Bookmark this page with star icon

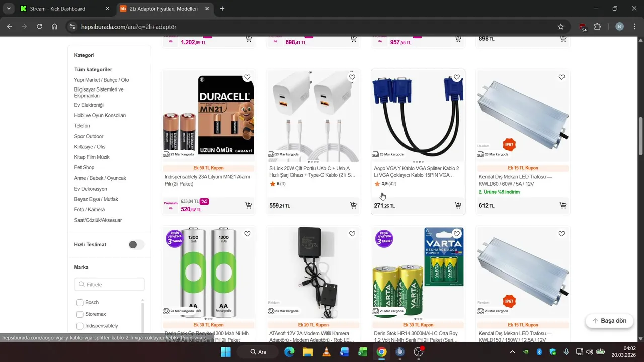(x=561, y=27)
